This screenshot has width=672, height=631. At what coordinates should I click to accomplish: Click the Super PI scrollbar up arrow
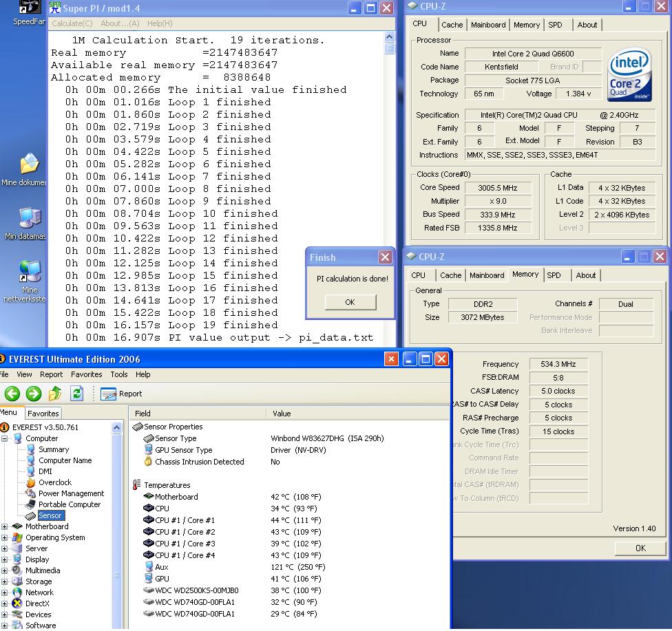(389, 37)
